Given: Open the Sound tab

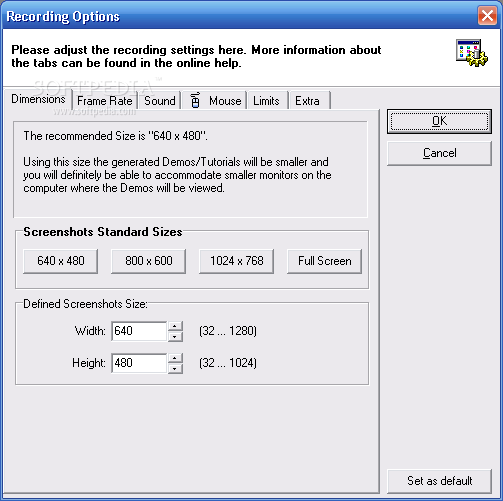Looking at the screenshot, I should click(160, 101).
